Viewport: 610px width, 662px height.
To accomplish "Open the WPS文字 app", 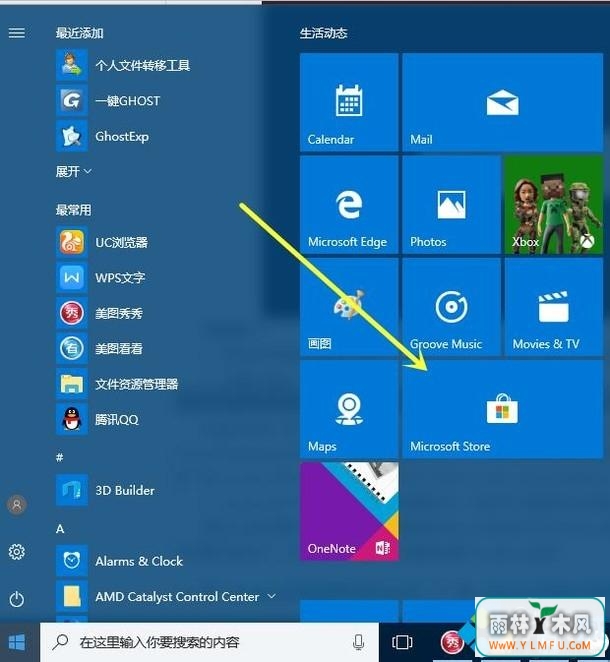I will click(x=100, y=277).
